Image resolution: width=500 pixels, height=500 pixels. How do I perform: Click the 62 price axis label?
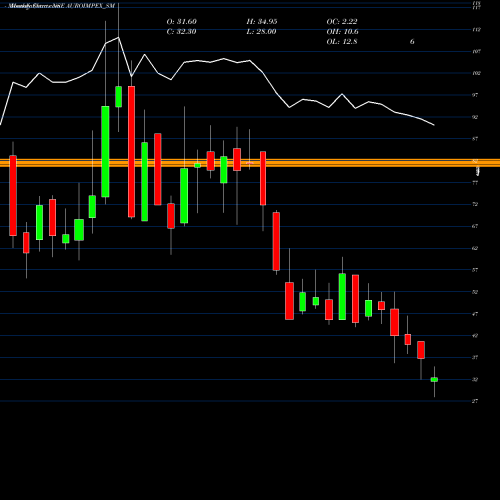pyautogui.click(x=475, y=248)
